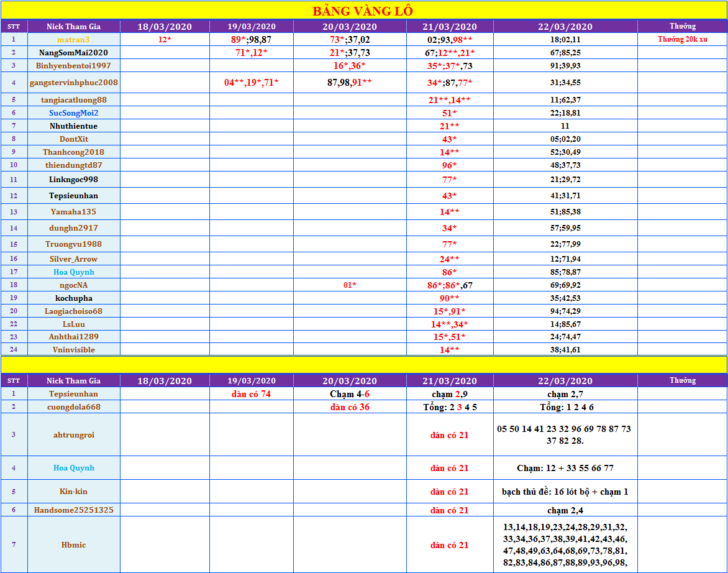The image size is (728, 573).
Task: Click the Hbmic nickname
Action: point(74,544)
